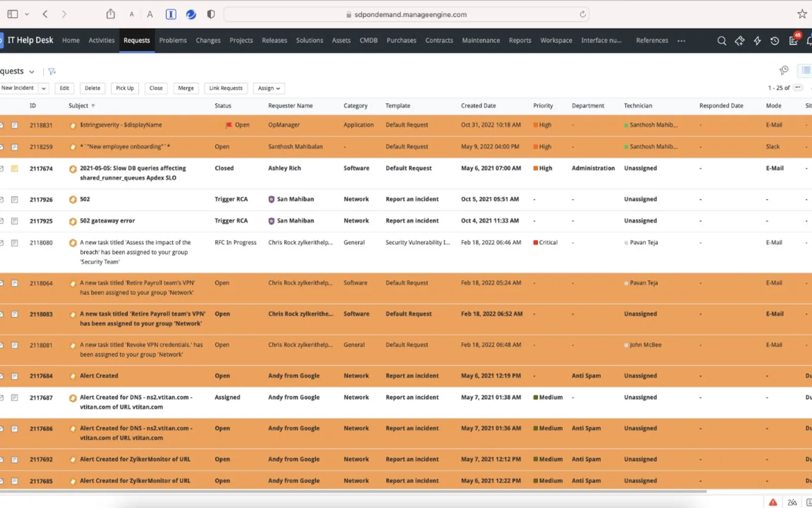
Task: Click the filter funnel icon beside Requests
Action: pyautogui.click(x=52, y=72)
